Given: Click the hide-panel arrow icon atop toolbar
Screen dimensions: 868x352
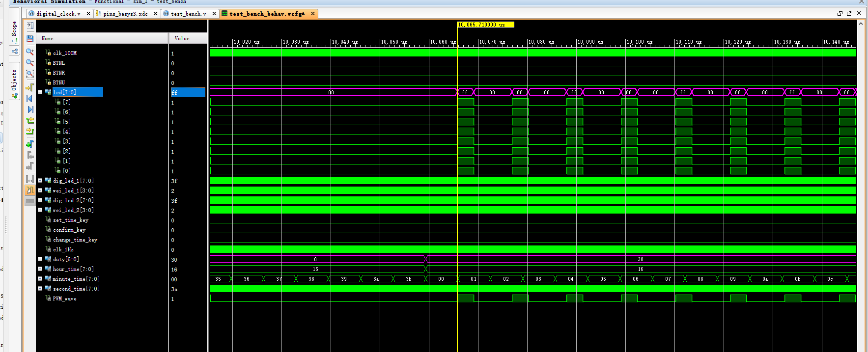Looking at the screenshot, I should click(30, 26).
